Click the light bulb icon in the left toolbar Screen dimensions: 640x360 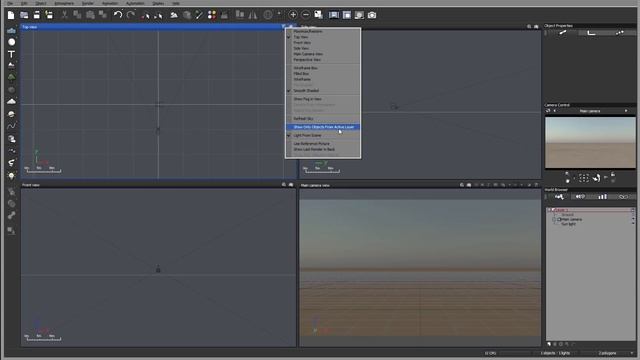(x=11, y=176)
